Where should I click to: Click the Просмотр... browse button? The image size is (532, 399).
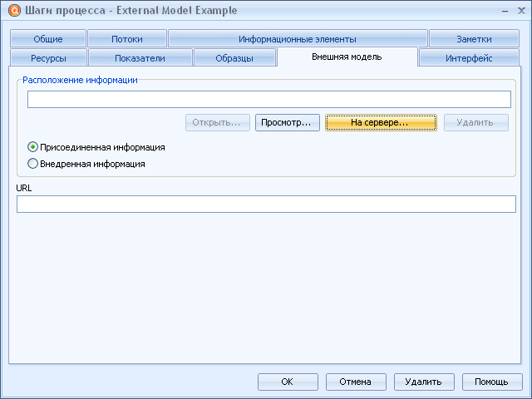288,122
